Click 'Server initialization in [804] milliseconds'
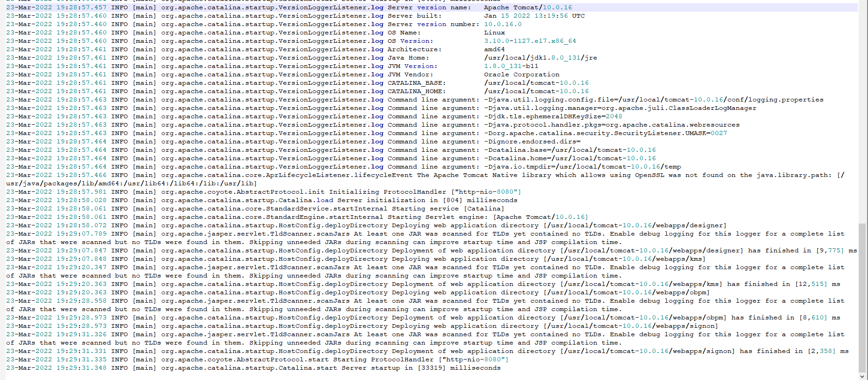This screenshot has height=380, width=868. [427, 200]
